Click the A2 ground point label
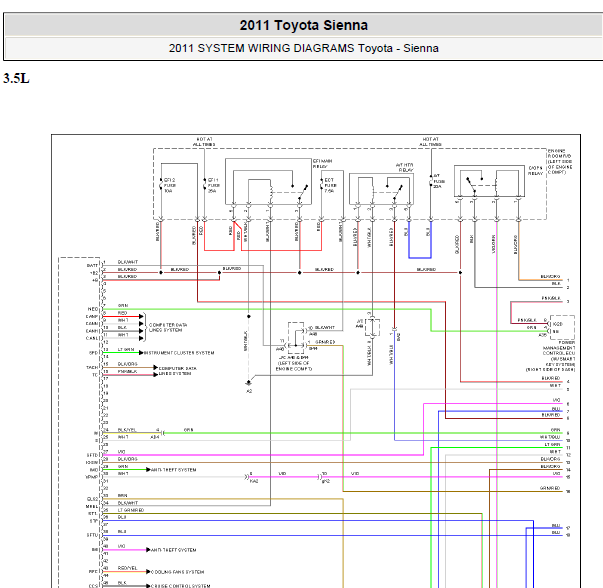Image resolution: width=603 pixels, height=588 pixels. 249,391
